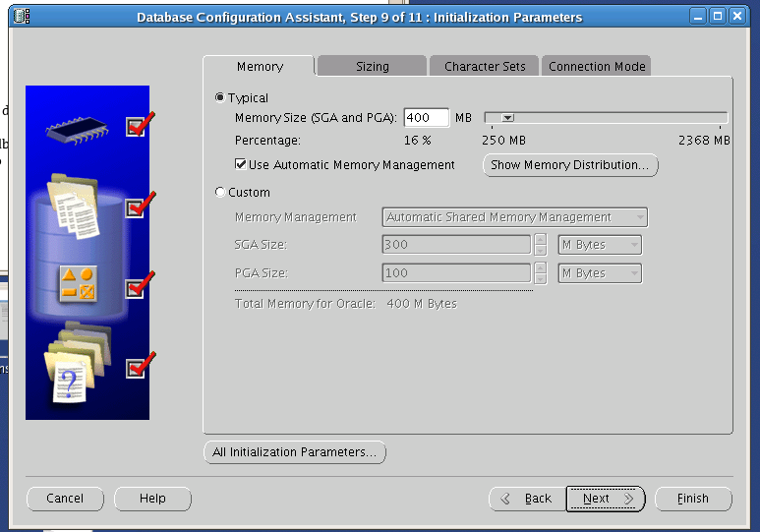Close the Database Configuration Assistant window
This screenshot has width=760, height=532.
[x=737, y=17]
